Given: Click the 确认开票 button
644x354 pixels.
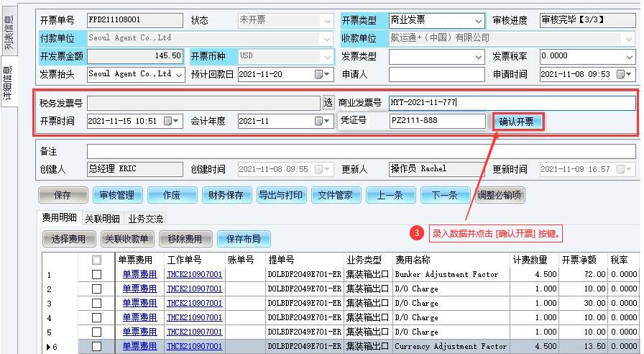Looking at the screenshot, I should 517,122.
